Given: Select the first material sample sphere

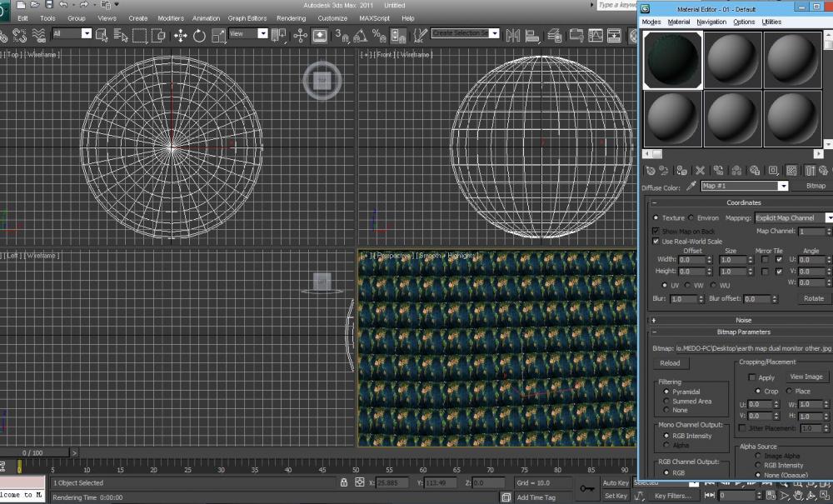Looking at the screenshot, I should coord(672,59).
